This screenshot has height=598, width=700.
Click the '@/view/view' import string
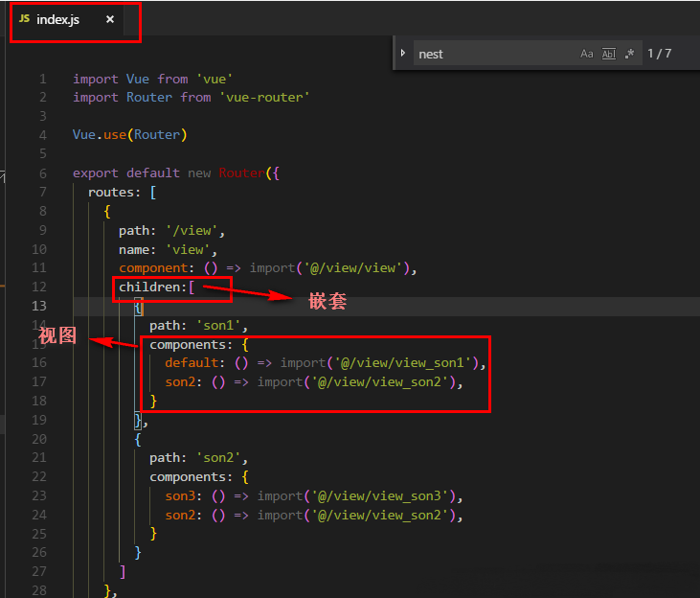point(354,268)
